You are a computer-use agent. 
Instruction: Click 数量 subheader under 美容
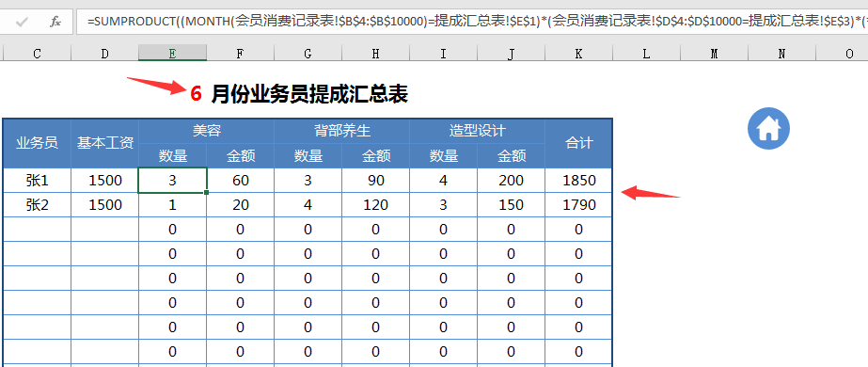coord(173,156)
